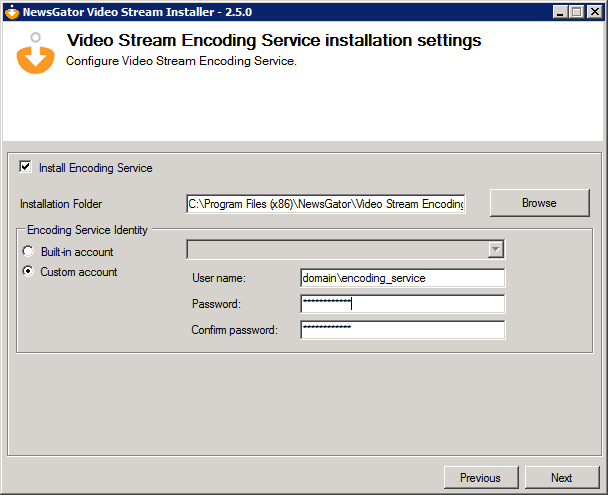This screenshot has height=495, width=608.
Task: Minimize the installer window
Action: point(559,11)
